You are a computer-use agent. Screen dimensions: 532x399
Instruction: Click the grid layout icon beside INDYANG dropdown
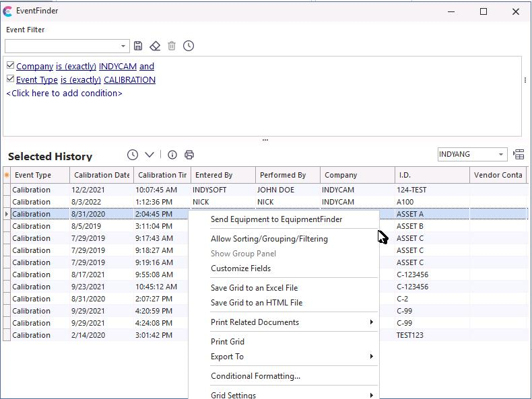tap(519, 155)
